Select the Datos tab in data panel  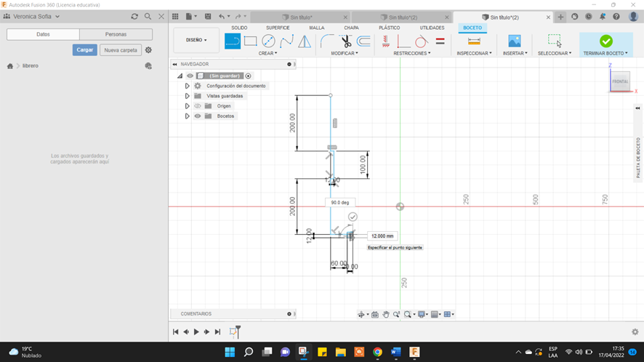tap(43, 34)
